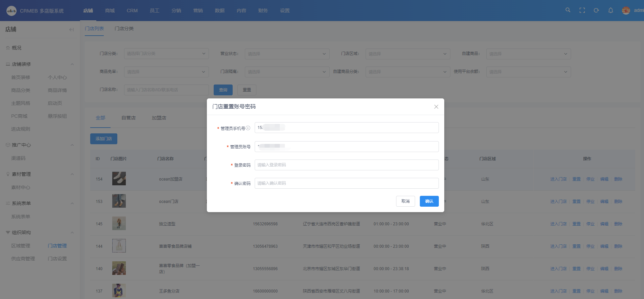Screen dimensions: 644x299
Task: Collapse the 组织架构 sidebar group
Action: [x=72, y=232]
